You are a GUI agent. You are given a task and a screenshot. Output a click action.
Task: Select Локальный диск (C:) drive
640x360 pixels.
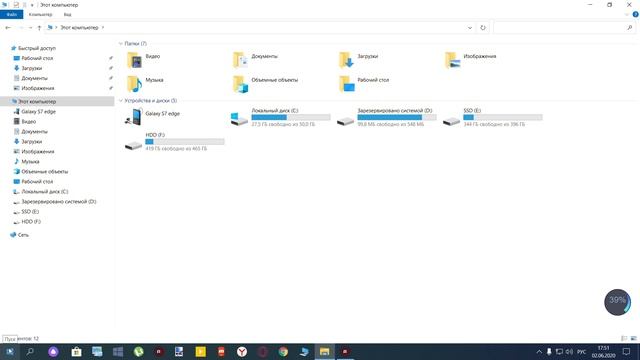[x=281, y=117]
